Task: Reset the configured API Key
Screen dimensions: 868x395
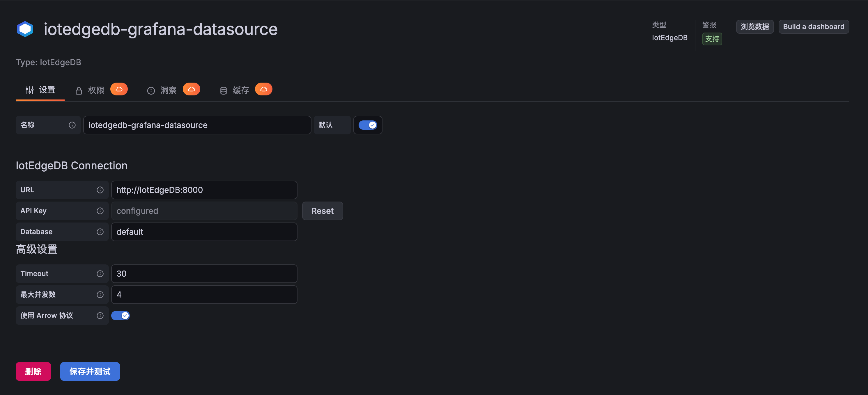Action: [323, 211]
